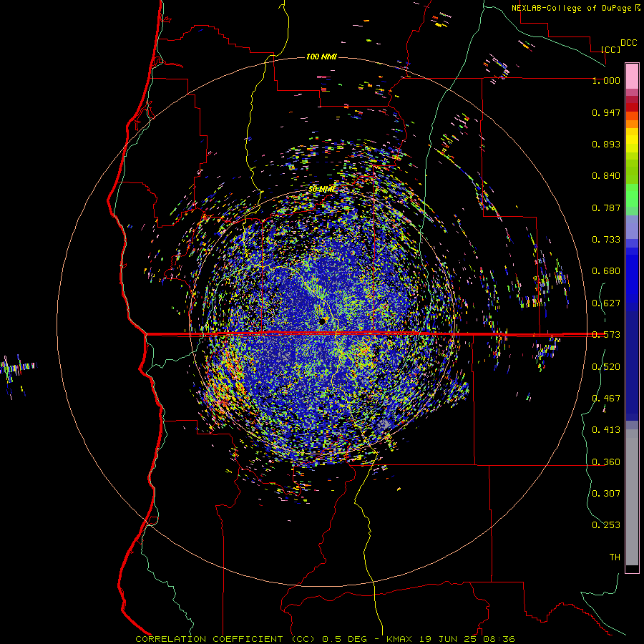Select the 0.360 color scale value
The image size is (644, 644).
(x=606, y=462)
